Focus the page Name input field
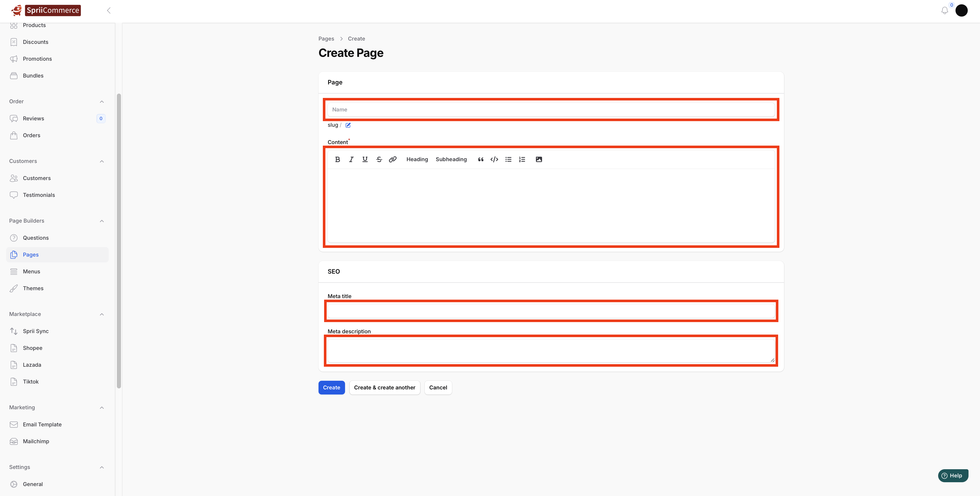The image size is (980, 496). pyautogui.click(x=550, y=109)
